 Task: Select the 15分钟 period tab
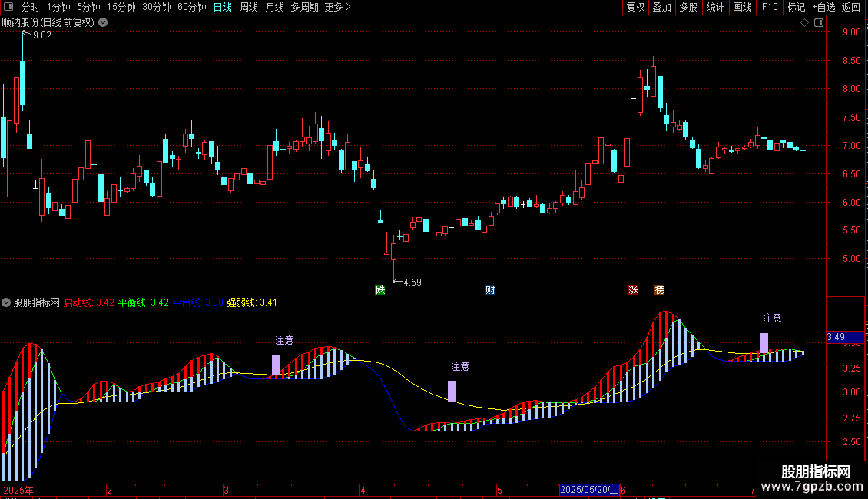(x=121, y=7)
